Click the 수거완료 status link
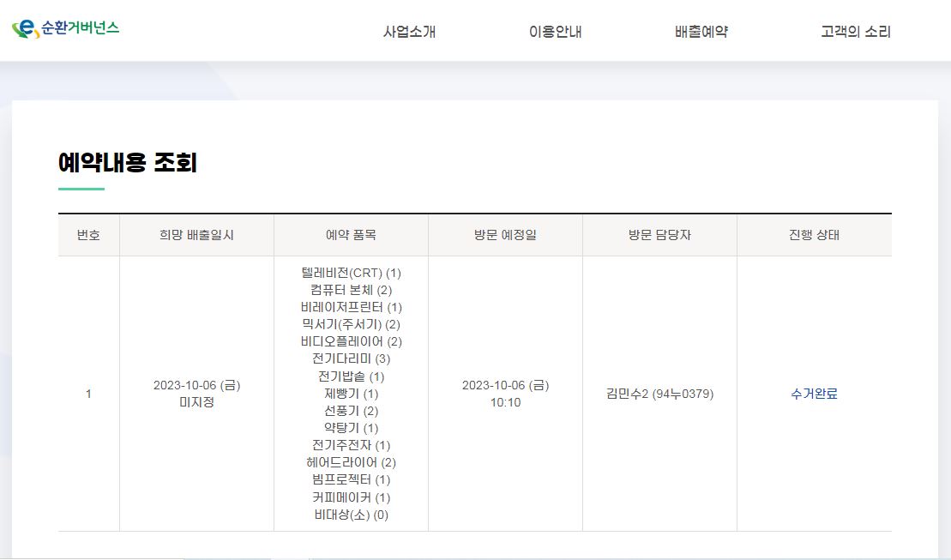 [814, 394]
